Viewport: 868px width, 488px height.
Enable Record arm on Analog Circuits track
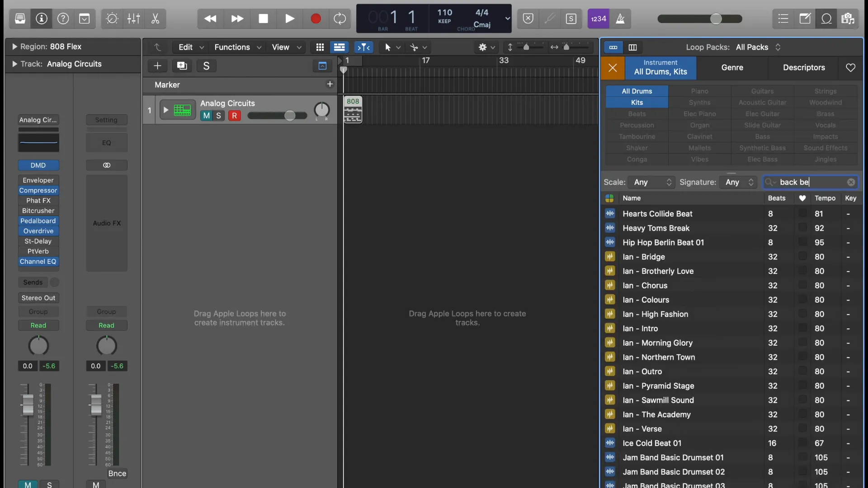click(235, 115)
